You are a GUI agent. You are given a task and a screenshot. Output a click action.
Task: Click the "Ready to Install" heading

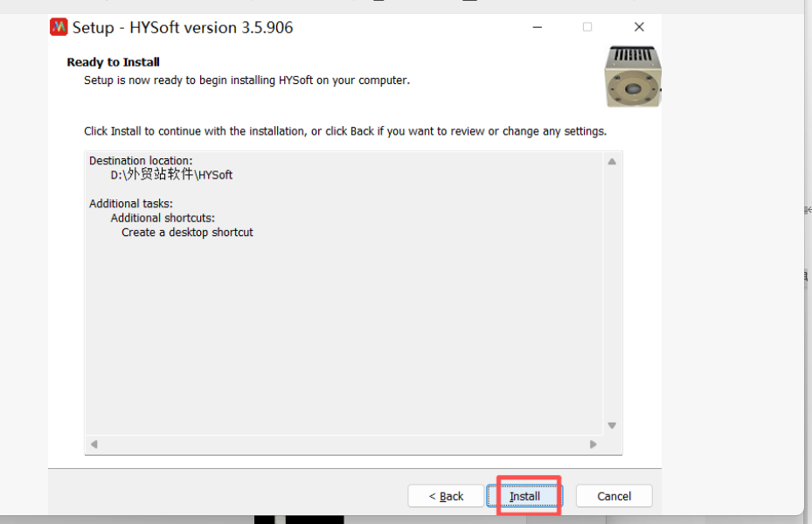pyautogui.click(x=113, y=63)
